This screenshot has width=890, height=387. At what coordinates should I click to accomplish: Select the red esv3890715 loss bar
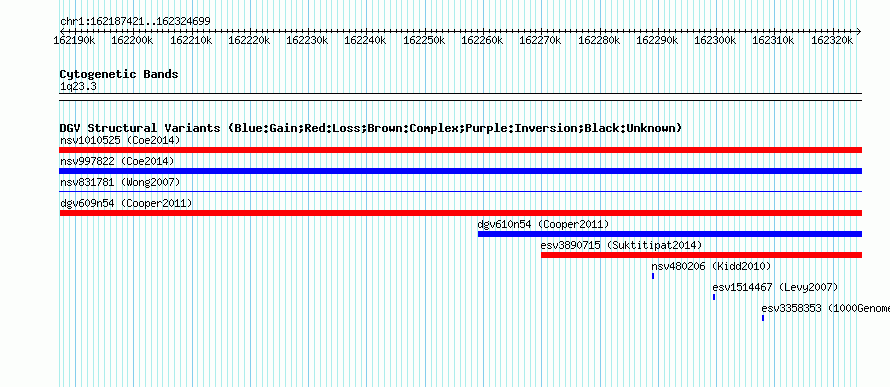pos(702,255)
